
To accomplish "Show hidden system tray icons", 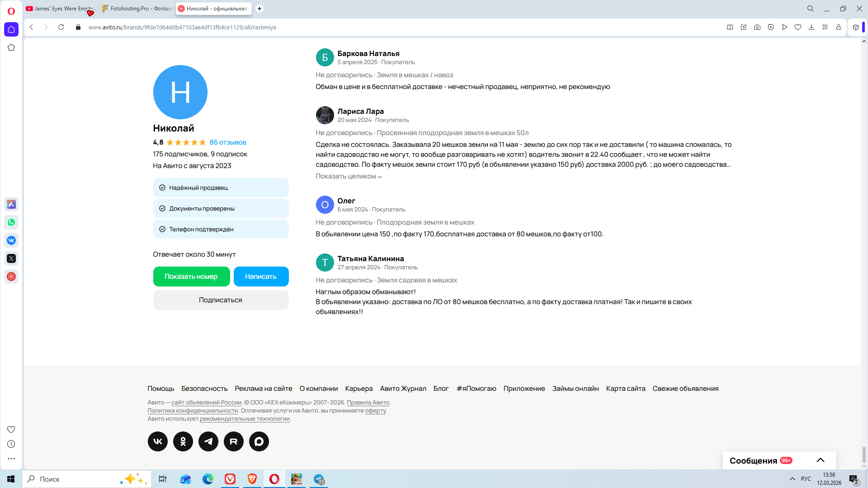I will point(793,479).
